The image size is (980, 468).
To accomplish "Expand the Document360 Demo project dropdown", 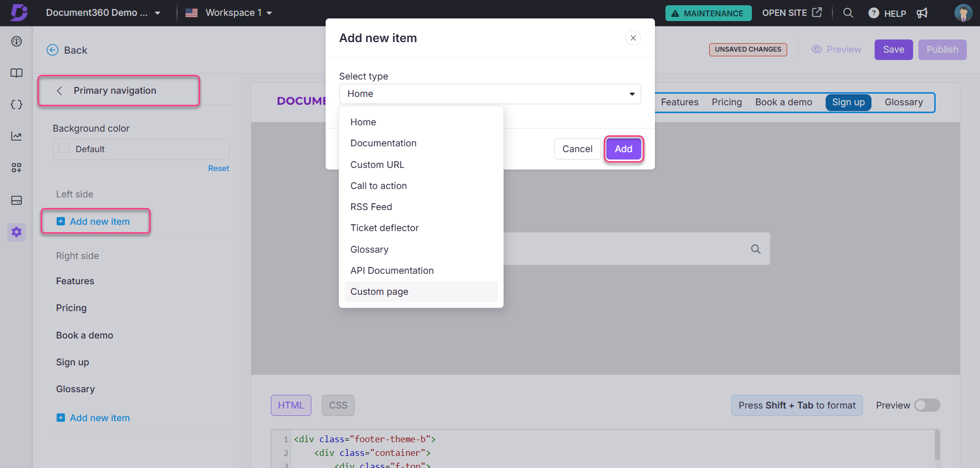I will tap(158, 13).
